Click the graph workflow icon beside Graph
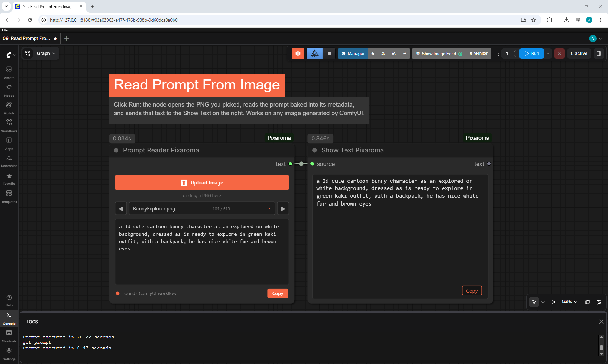608x364 pixels. [28, 53]
